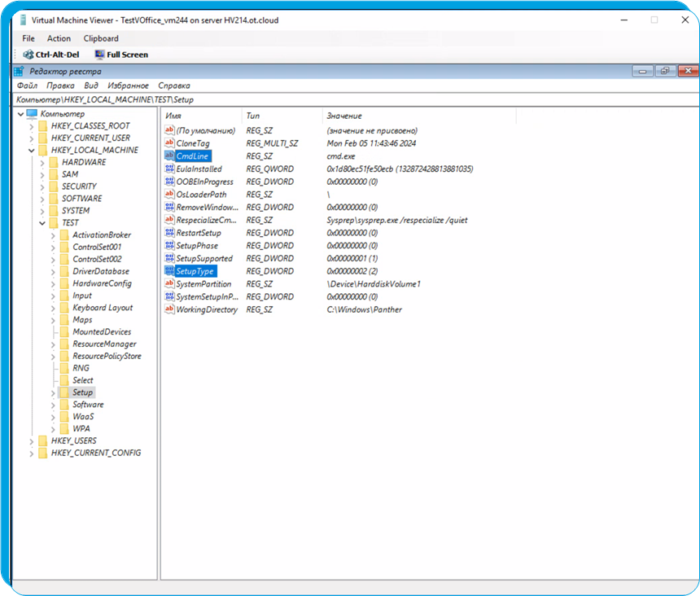Viewport: 700px width, 596px height.
Task: Click the string icon of OsLoaderPath
Action: [169, 194]
